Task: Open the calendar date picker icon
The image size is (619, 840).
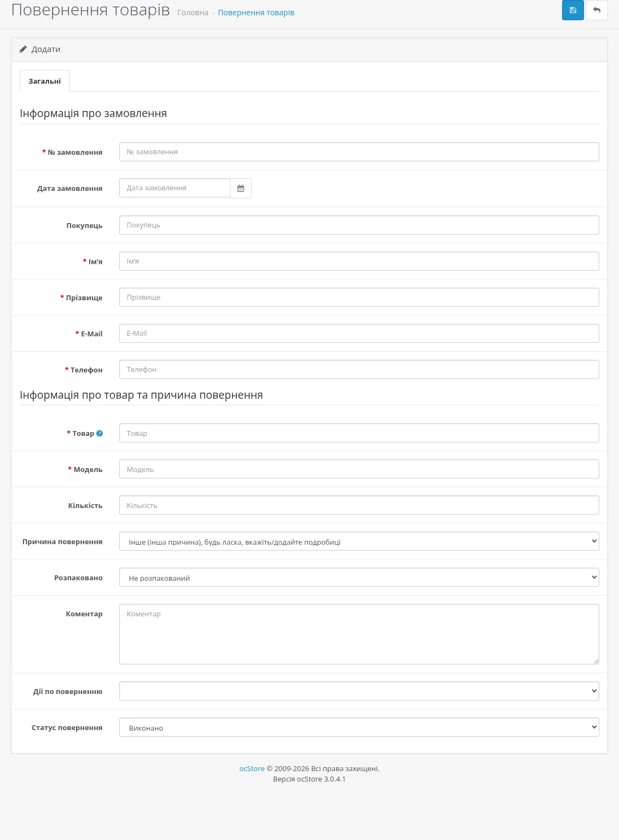Action: click(241, 188)
